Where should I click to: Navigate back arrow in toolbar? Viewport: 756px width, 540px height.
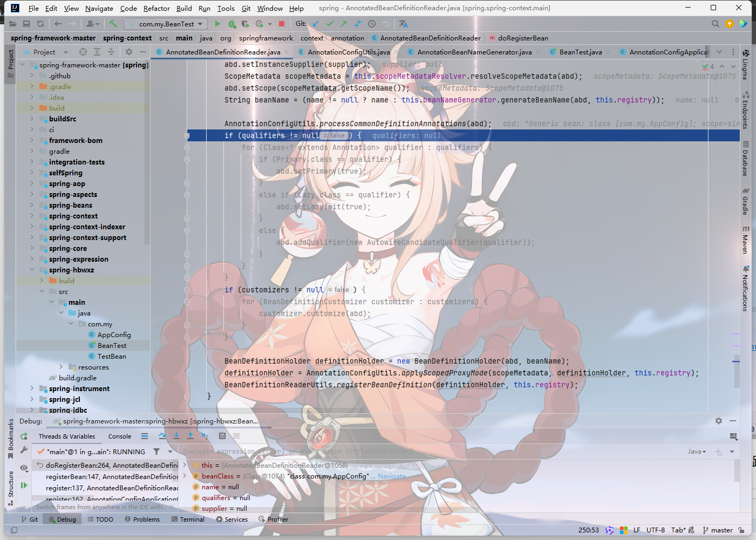coord(58,24)
